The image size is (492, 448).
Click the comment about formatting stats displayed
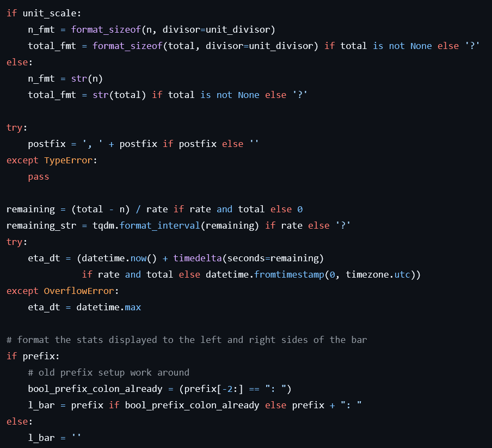coord(187,340)
